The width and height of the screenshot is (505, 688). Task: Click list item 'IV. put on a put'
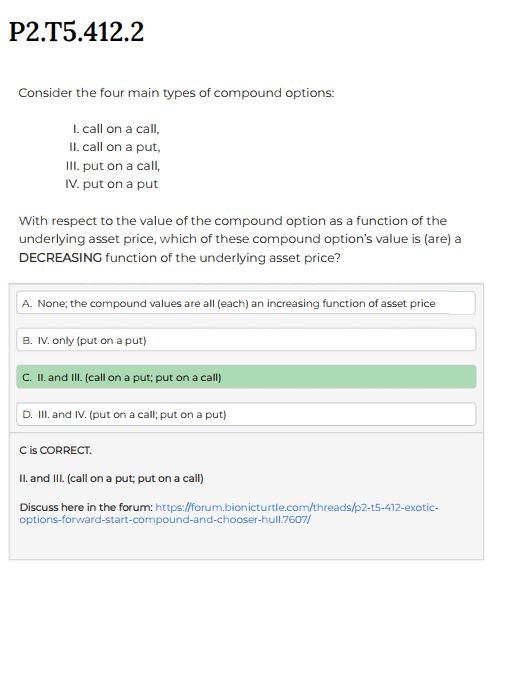pos(111,184)
